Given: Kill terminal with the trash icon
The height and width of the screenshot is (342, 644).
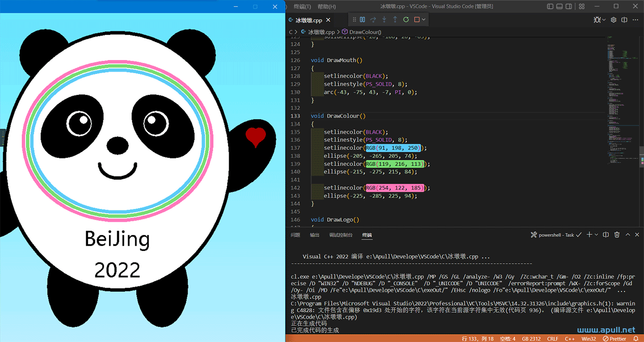Looking at the screenshot, I should pos(617,234).
